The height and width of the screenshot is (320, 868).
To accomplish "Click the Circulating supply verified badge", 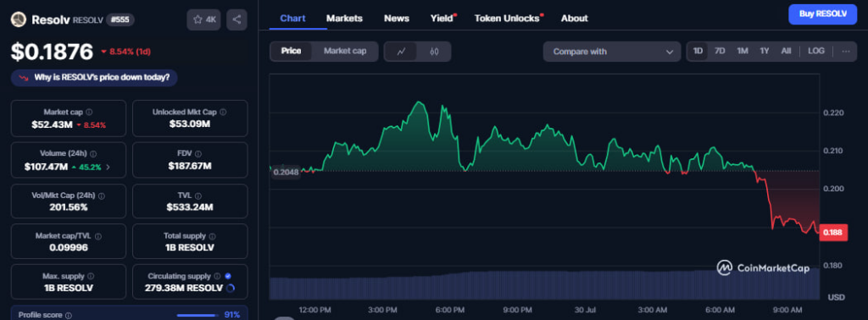I will click(228, 276).
